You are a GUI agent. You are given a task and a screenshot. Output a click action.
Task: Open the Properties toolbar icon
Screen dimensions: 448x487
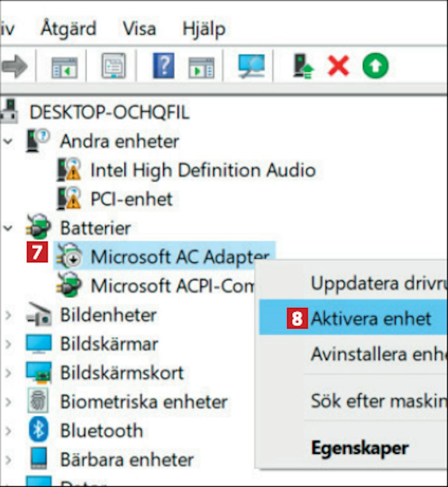(113, 66)
